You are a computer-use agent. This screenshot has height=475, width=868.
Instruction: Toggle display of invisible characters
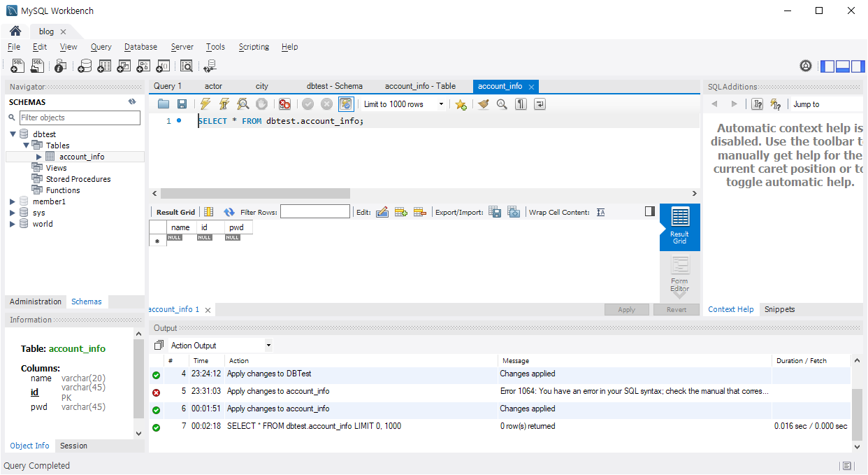[521, 104]
